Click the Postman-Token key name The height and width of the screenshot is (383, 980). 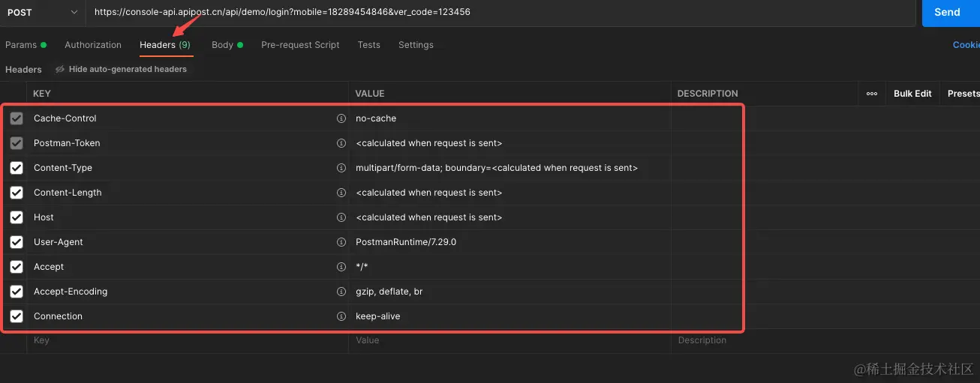pos(67,143)
